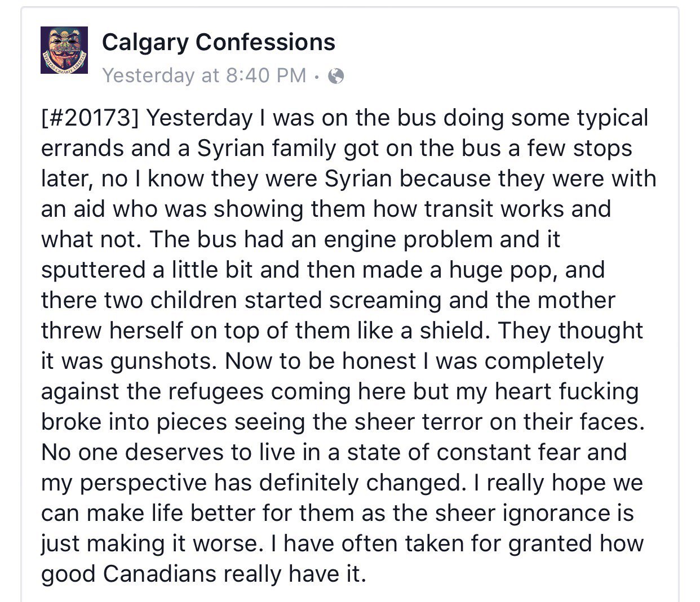Click the words 'Syrian family' in post

pos(259,149)
